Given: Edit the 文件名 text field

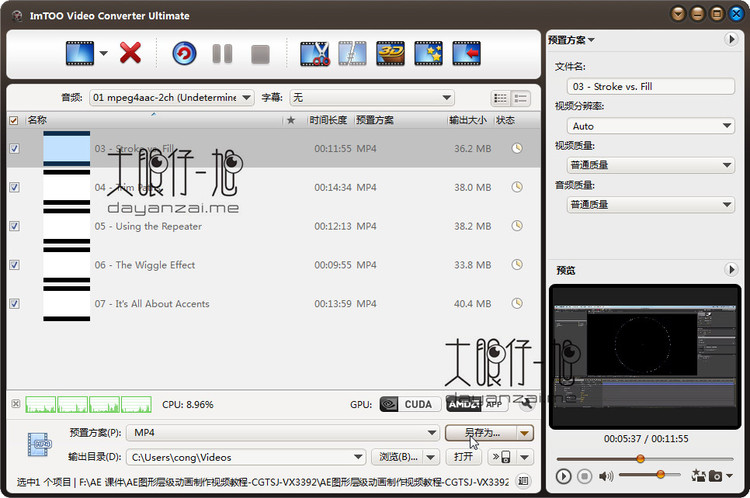Looking at the screenshot, I should [651, 87].
